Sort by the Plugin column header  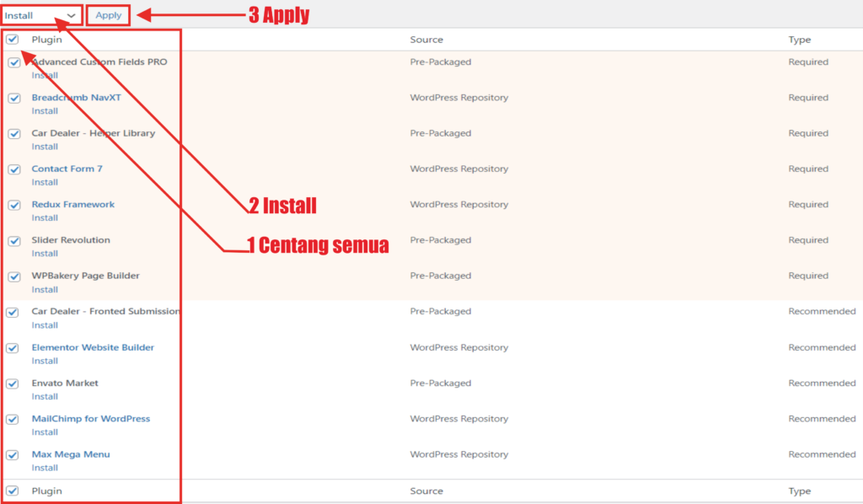coord(46,40)
